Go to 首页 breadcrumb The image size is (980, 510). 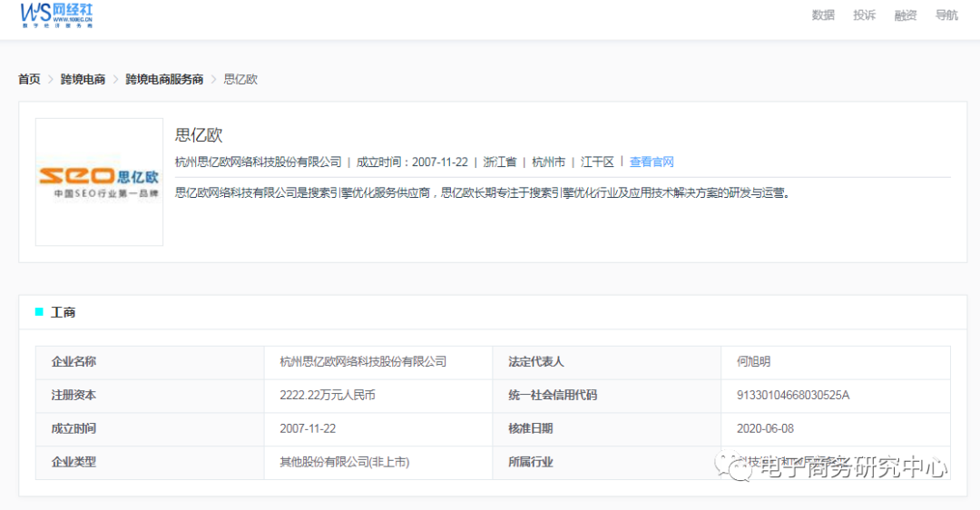tap(29, 79)
